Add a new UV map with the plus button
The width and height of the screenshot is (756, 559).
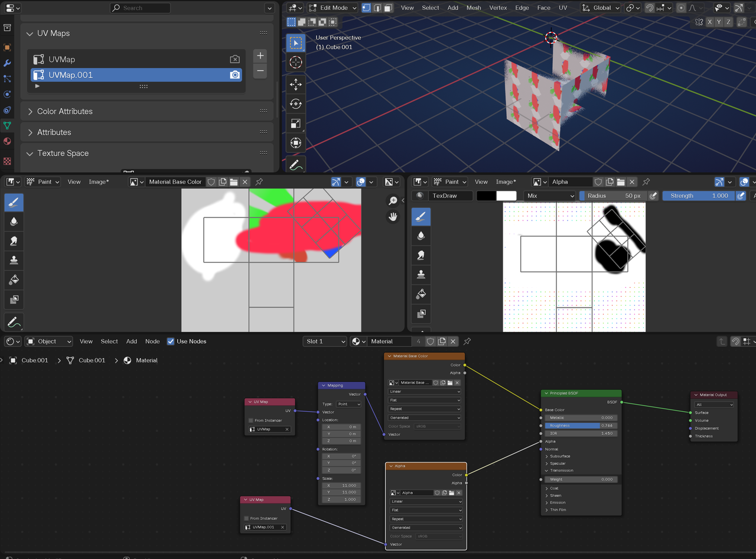click(x=260, y=55)
